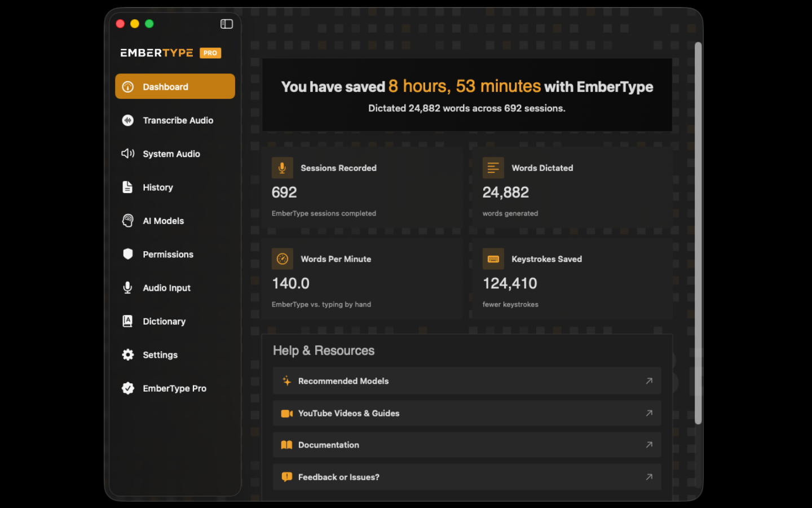The image size is (812, 508).
Task: Select History in the sidebar
Action: point(175,187)
